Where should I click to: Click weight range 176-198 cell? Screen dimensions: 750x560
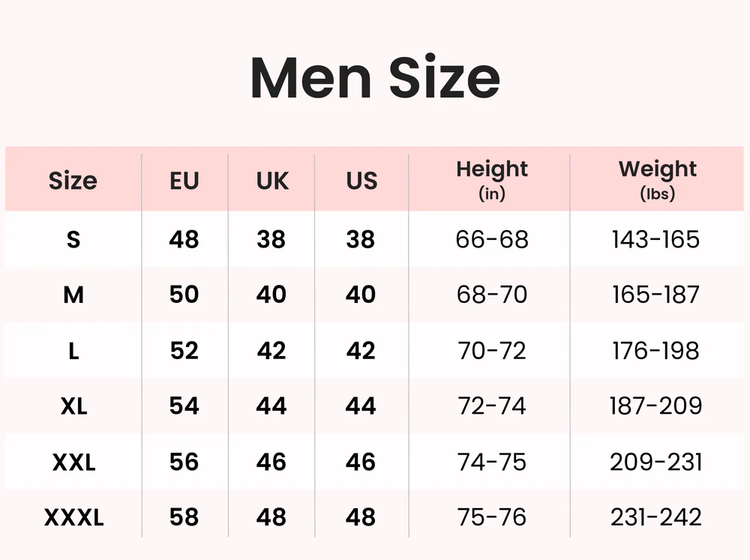pos(655,351)
